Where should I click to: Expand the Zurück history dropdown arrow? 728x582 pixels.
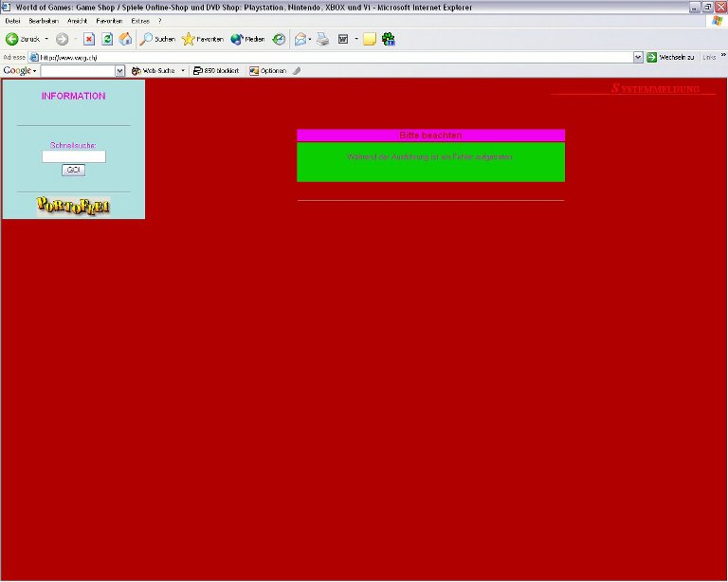pyautogui.click(x=46, y=39)
